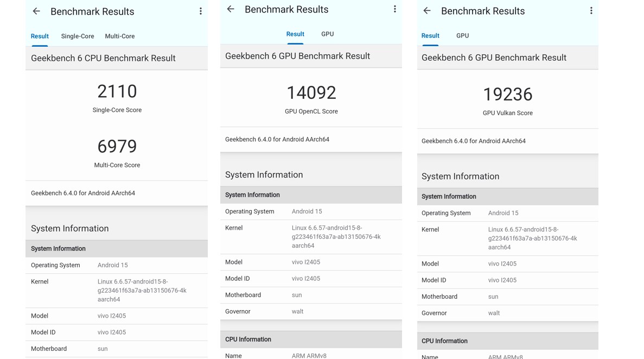Click Governor value walt on OpenCL screen
The height and width of the screenshot is (359, 644).
298,311
